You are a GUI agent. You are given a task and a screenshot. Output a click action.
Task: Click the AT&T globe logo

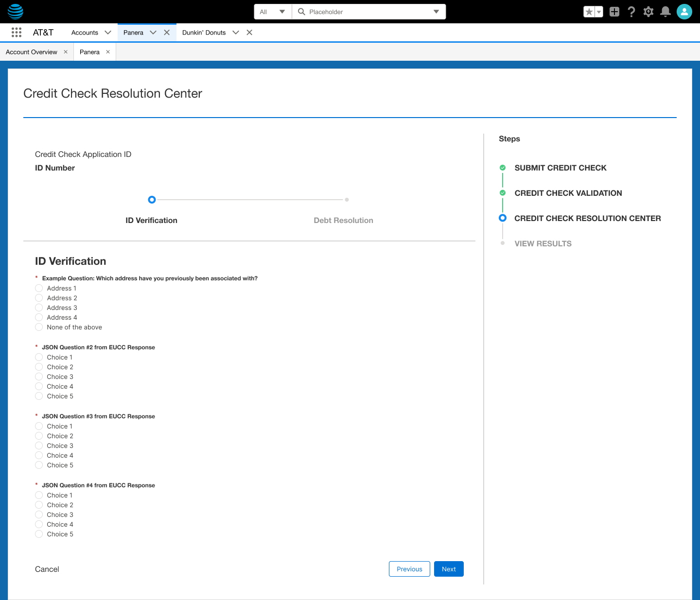pos(16,11)
